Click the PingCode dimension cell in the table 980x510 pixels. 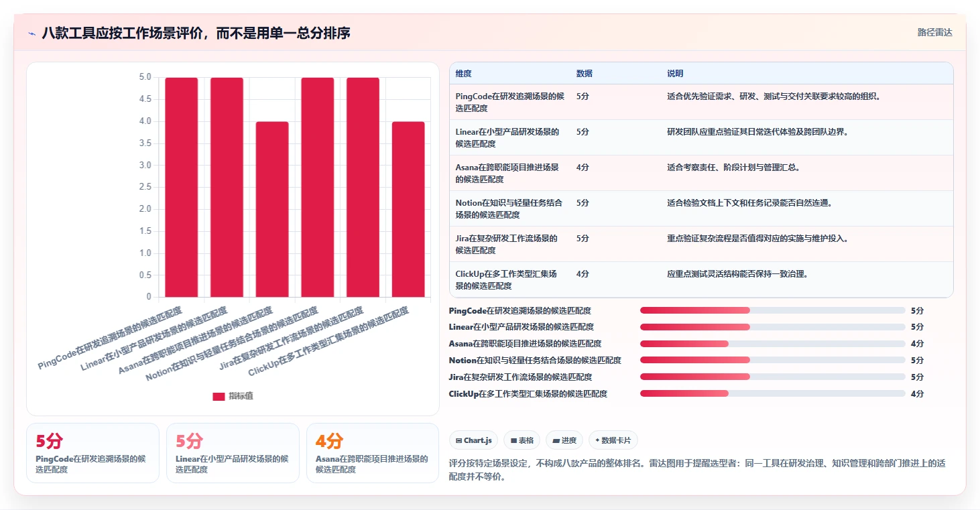pyautogui.click(x=510, y=102)
